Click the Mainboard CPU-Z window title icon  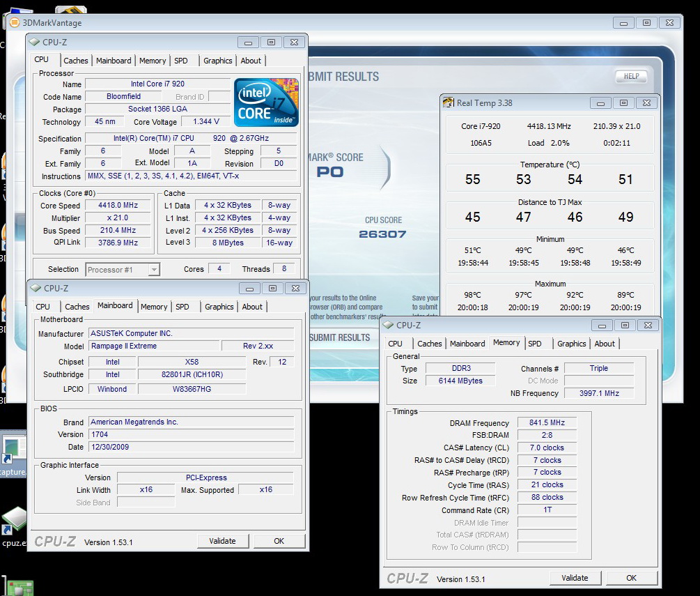coord(36,288)
